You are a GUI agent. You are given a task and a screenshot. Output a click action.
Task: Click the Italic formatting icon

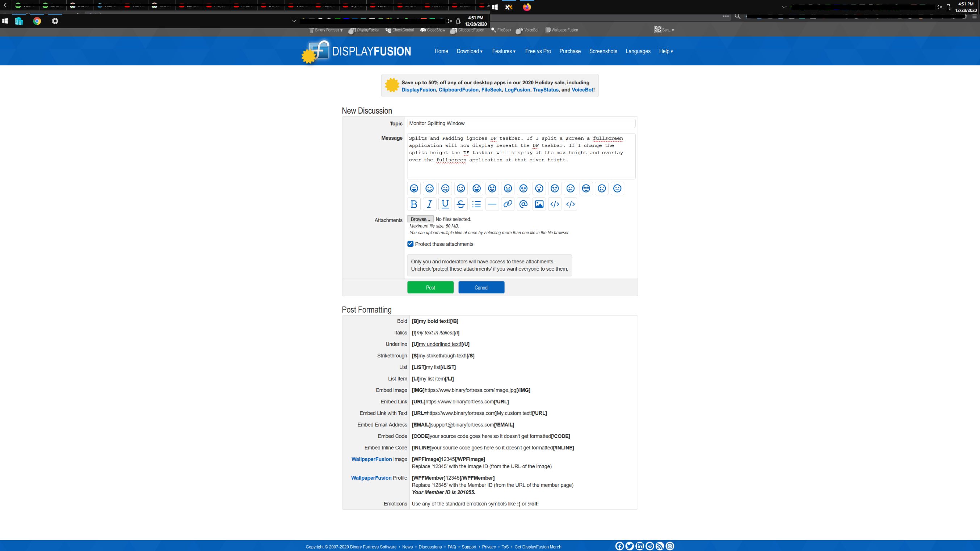coord(429,204)
